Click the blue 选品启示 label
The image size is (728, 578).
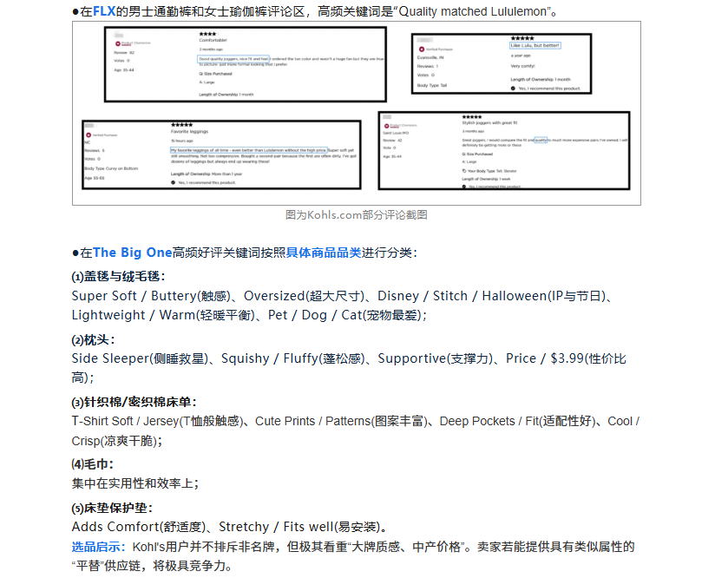pos(99,547)
